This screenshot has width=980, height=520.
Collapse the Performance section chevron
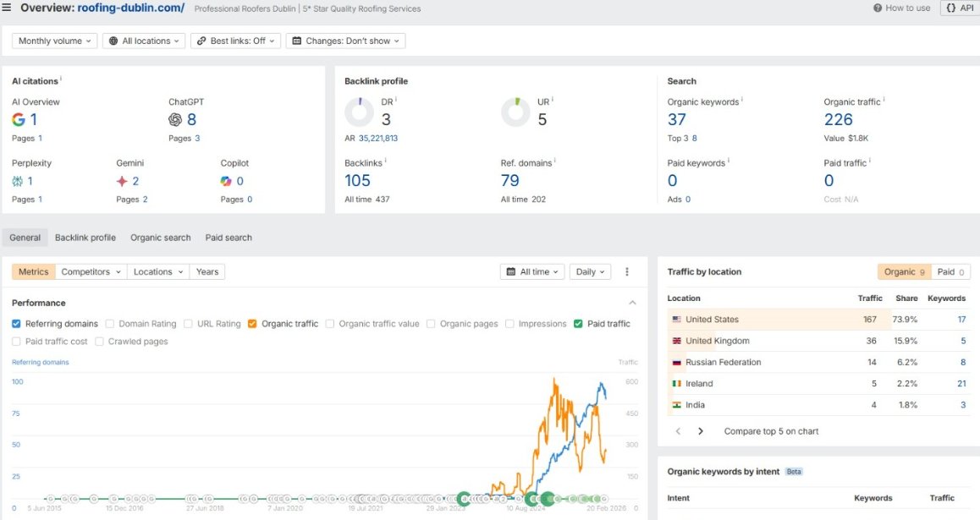632,303
